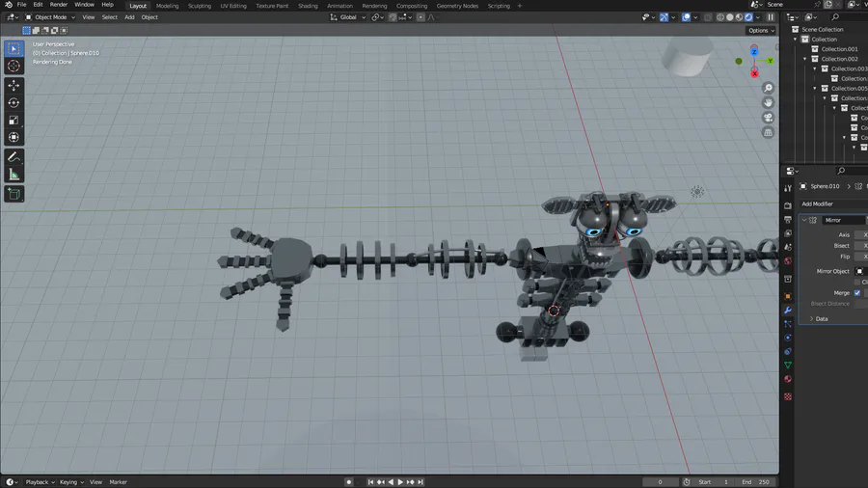868x488 pixels.
Task: Switch to the Modeling workspace tab
Action: [x=167, y=6]
